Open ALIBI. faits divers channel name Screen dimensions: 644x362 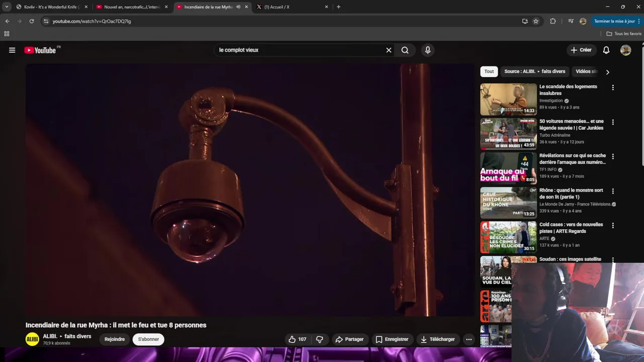(x=67, y=336)
